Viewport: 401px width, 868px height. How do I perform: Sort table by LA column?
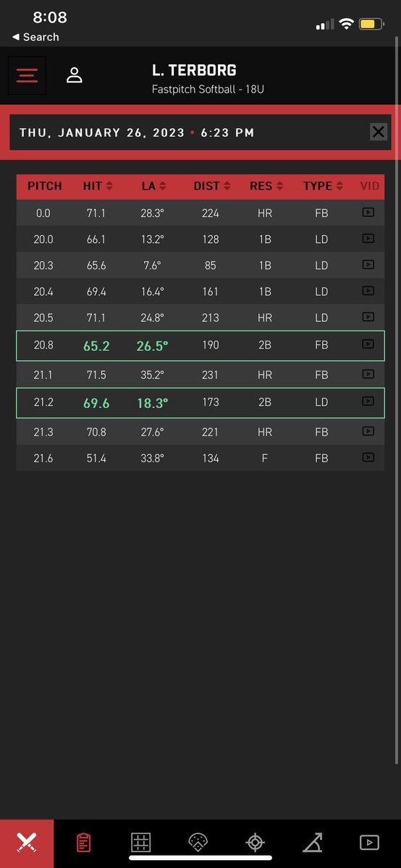point(153,186)
